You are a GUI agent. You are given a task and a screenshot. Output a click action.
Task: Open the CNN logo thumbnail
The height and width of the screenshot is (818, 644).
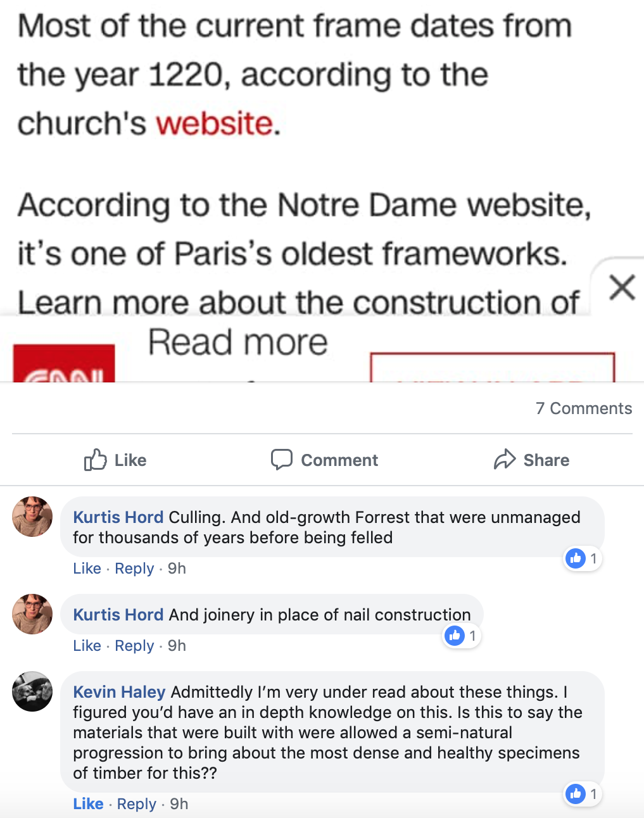pos(64,364)
